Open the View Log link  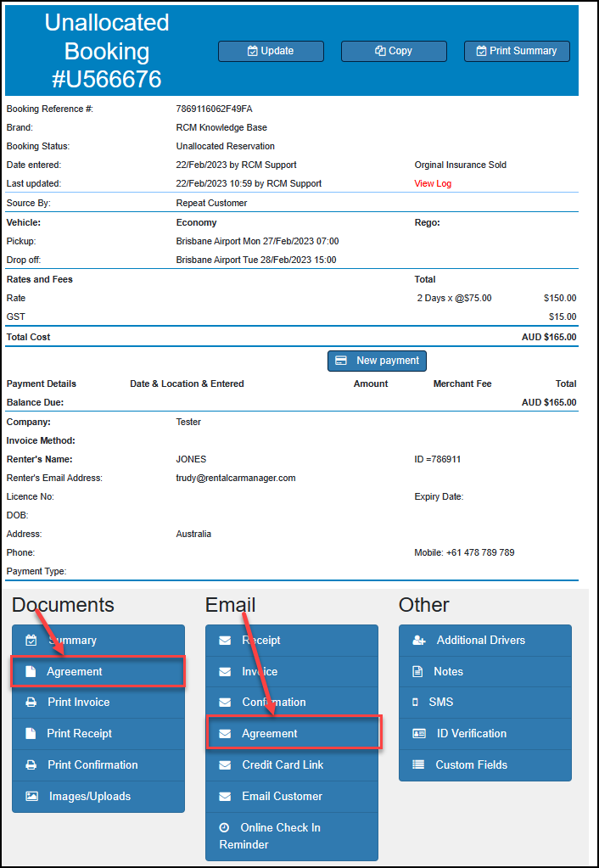pyautogui.click(x=433, y=183)
